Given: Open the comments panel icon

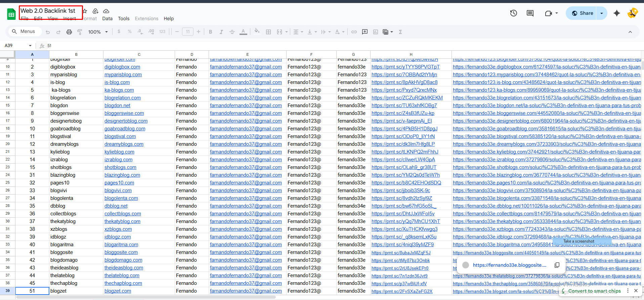Looking at the screenshot, I should tap(530, 13).
